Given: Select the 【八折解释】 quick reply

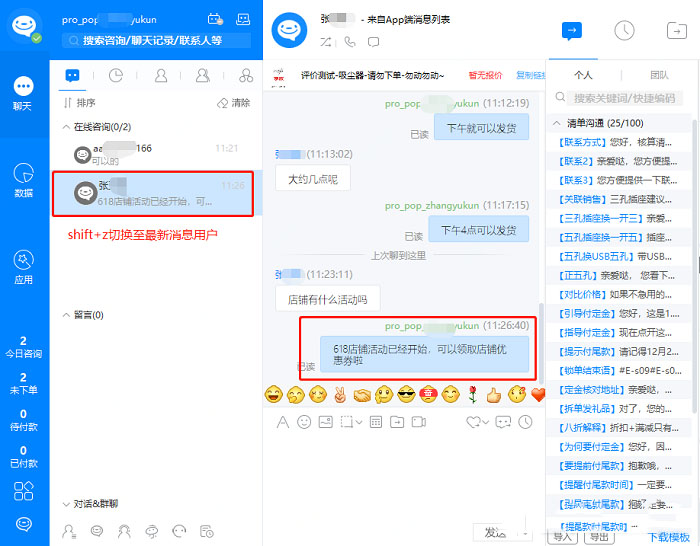Looking at the screenshot, I should pos(618,428).
